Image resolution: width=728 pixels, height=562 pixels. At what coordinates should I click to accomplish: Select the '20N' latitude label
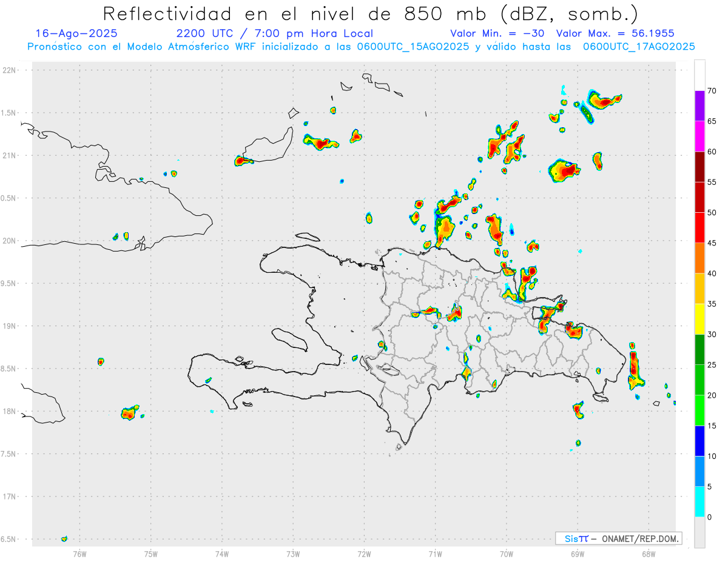(x=10, y=241)
